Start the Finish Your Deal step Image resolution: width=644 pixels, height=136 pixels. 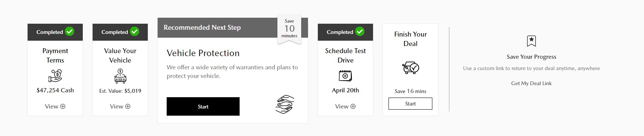click(410, 104)
